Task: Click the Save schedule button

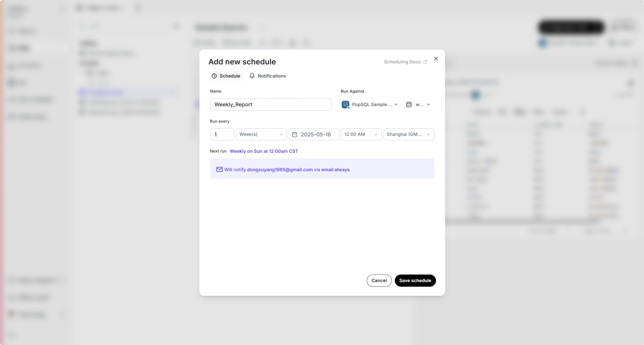Action: [415, 281]
